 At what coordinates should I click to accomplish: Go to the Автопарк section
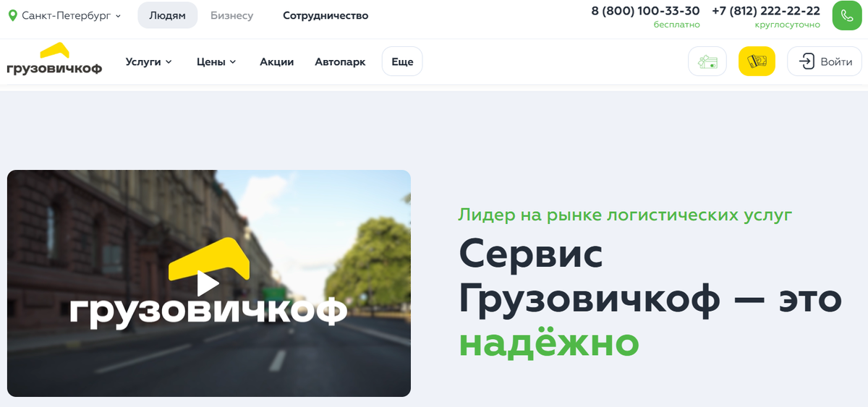click(x=340, y=61)
